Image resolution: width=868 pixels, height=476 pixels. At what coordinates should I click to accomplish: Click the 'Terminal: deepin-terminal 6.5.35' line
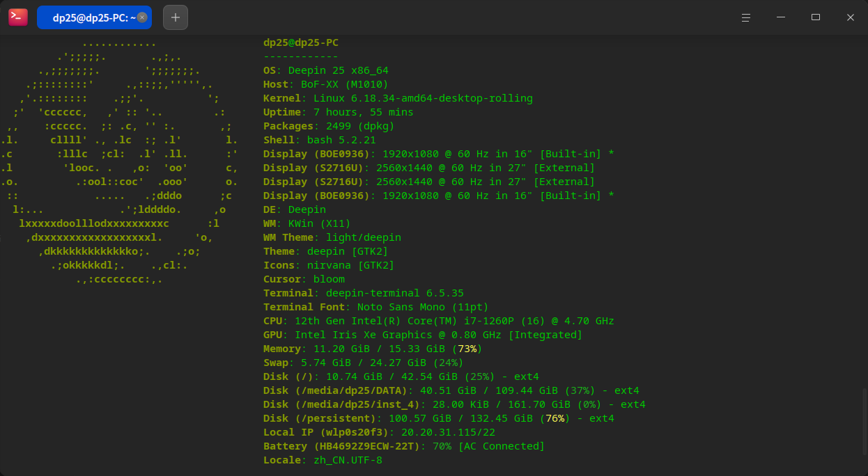pos(364,293)
